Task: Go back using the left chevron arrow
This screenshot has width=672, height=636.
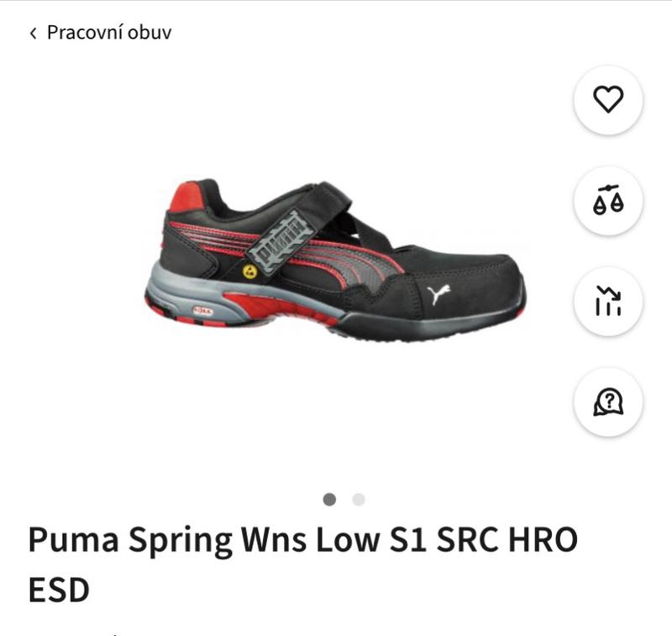Action: [x=33, y=33]
